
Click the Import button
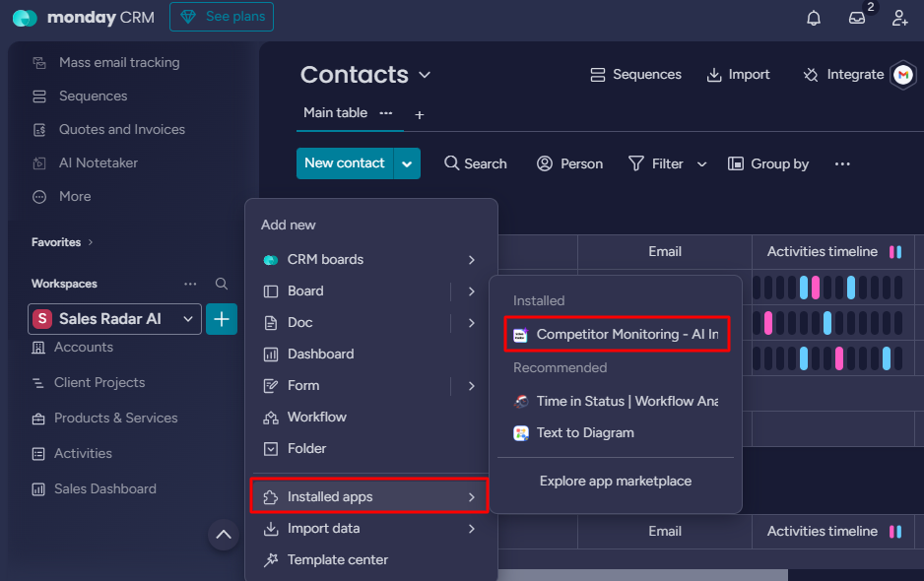coord(738,75)
